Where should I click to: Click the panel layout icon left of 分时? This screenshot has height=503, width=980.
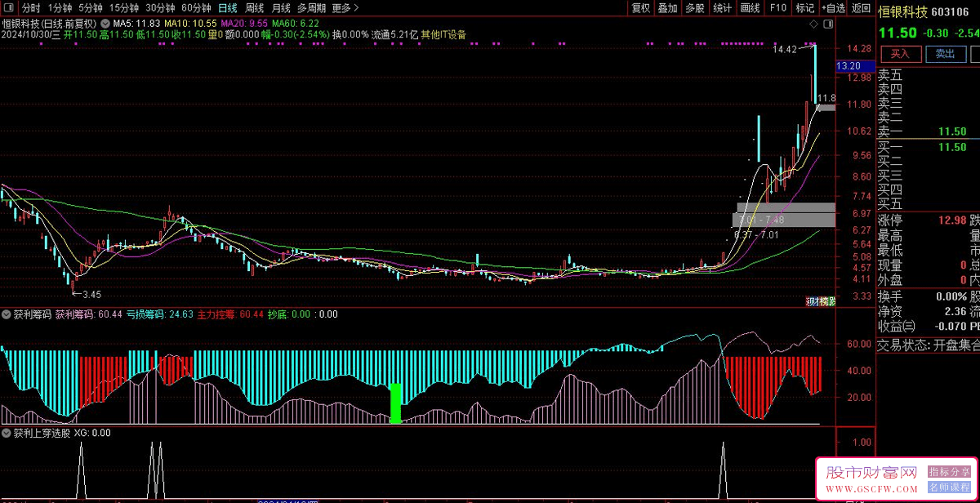click(x=8, y=8)
